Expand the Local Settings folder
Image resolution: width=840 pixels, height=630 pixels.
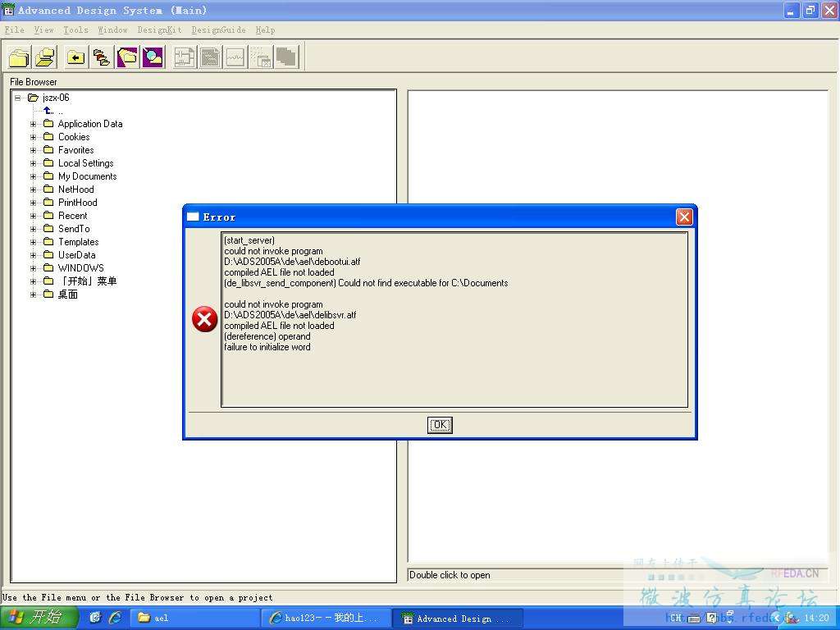33,163
